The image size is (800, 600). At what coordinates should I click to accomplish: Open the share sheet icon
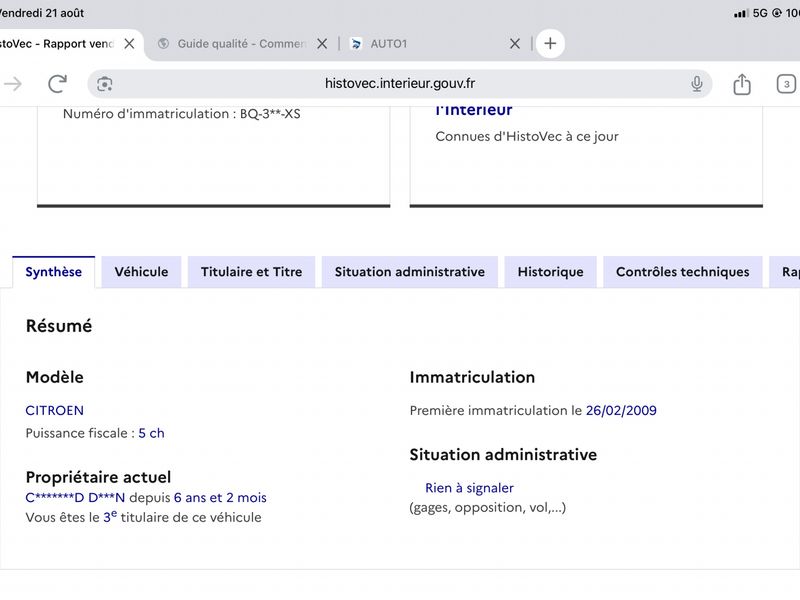coord(742,84)
